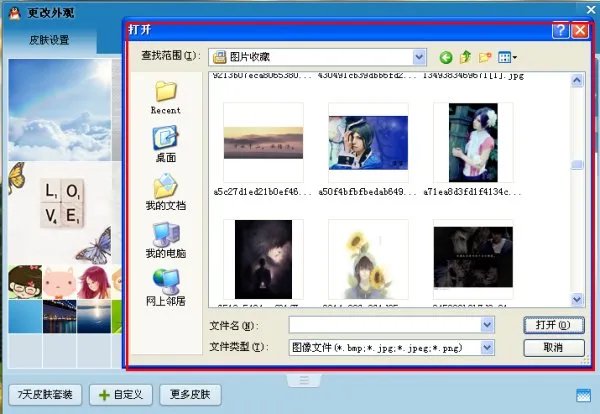
Task: Click the file list scroll up arrow
Action: (577, 80)
